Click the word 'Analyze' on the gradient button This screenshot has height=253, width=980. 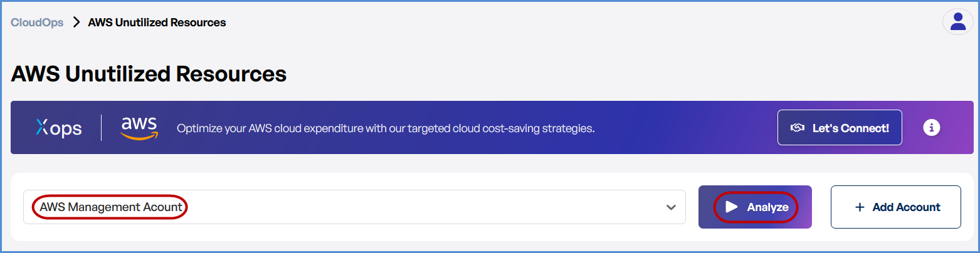pyautogui.click(x=767, y=207)
